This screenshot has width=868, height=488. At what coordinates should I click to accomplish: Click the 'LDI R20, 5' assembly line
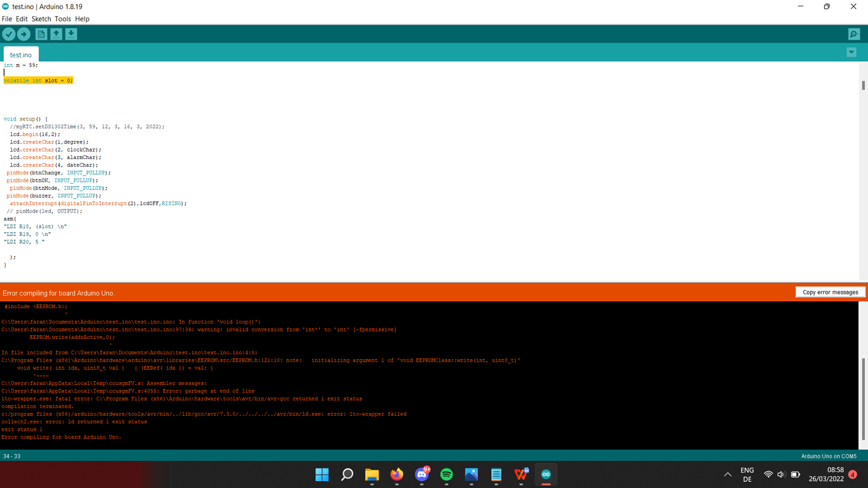[x=24, y=242]
